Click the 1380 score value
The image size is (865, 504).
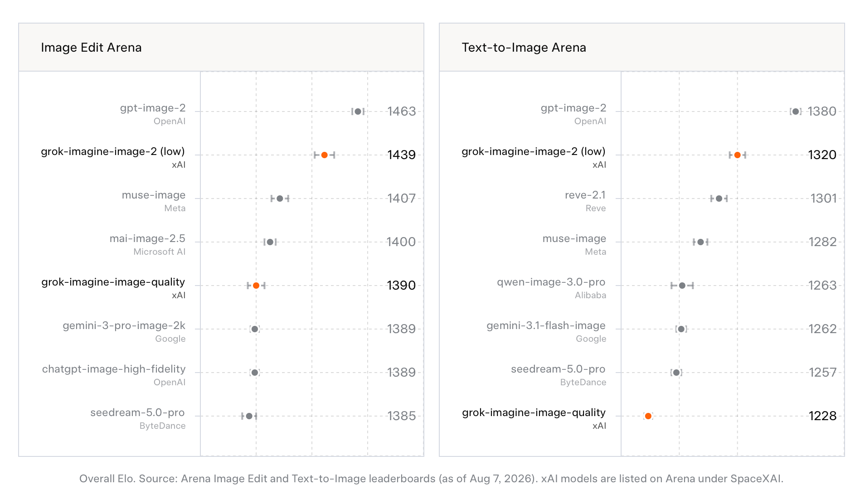pos(822,111)
